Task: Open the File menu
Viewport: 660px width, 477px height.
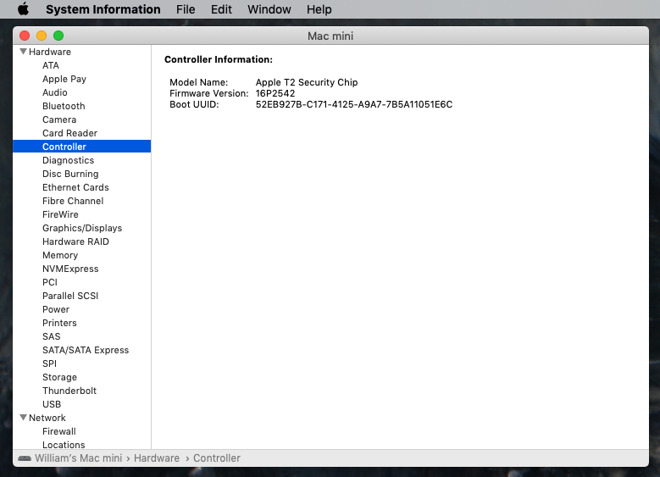Action: tap(186, 9)
